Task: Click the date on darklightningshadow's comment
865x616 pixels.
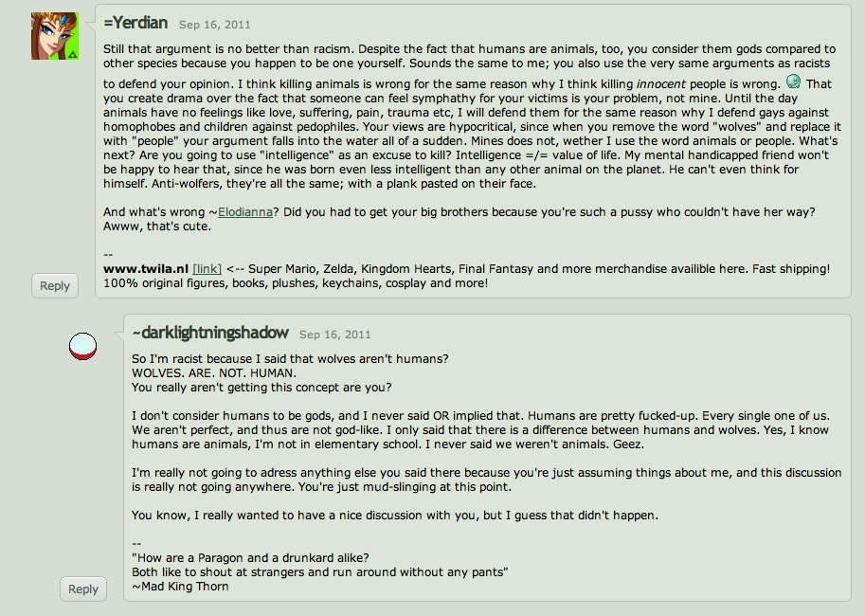Action: click(x=335, y=335)
